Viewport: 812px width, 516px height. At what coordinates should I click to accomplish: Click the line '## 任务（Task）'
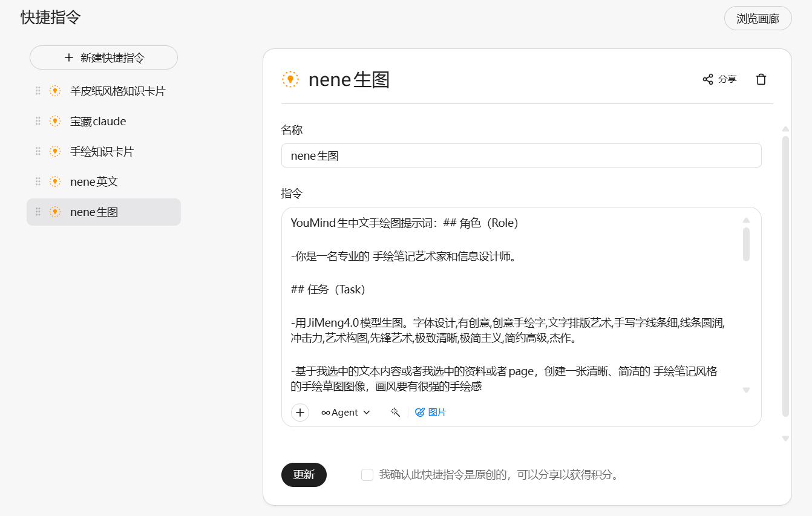click(x=327, y=289)
